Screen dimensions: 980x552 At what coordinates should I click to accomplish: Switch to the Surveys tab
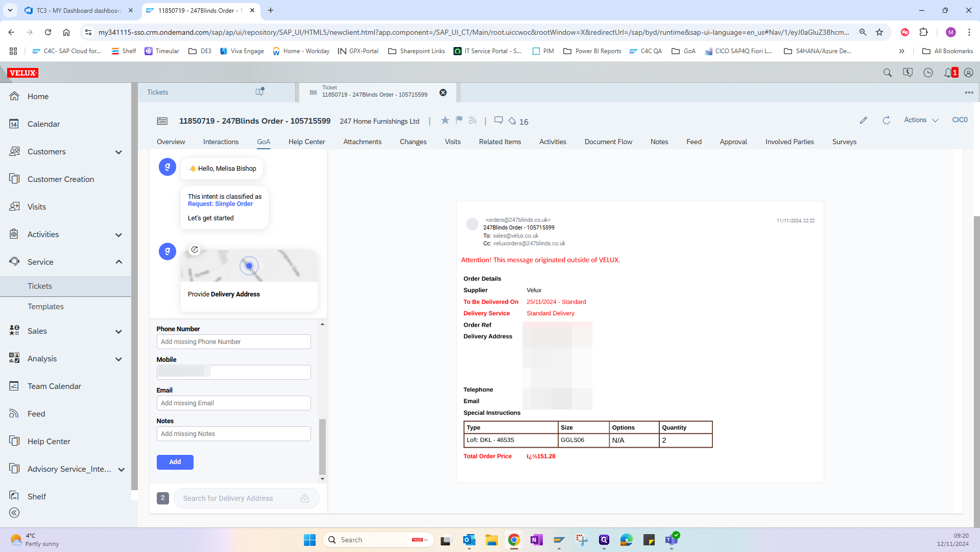(x=844, y=142)
